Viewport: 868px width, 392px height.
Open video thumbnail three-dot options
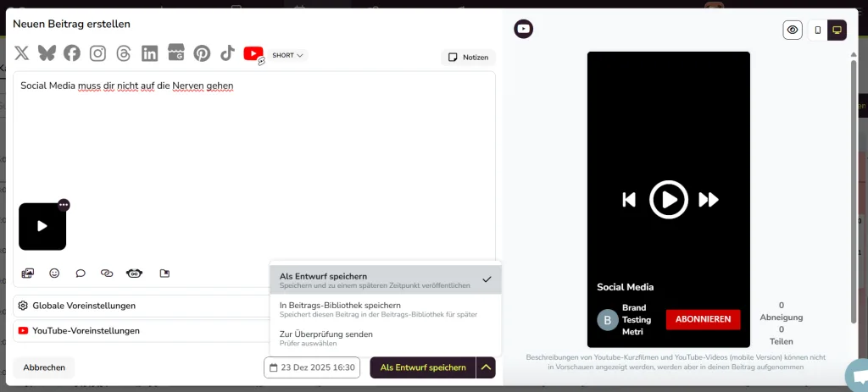point(64,205)
